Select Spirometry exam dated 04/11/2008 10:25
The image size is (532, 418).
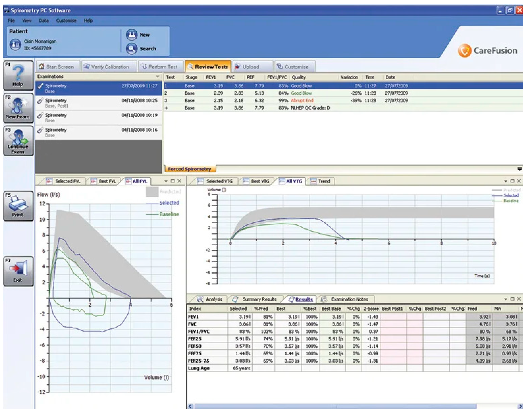(x=98, y=103)
